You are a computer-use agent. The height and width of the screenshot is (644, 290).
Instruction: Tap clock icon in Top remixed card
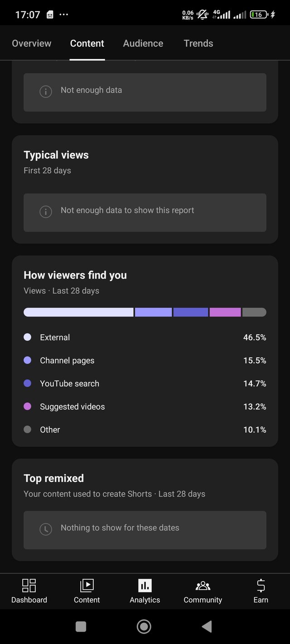[46, 529]
